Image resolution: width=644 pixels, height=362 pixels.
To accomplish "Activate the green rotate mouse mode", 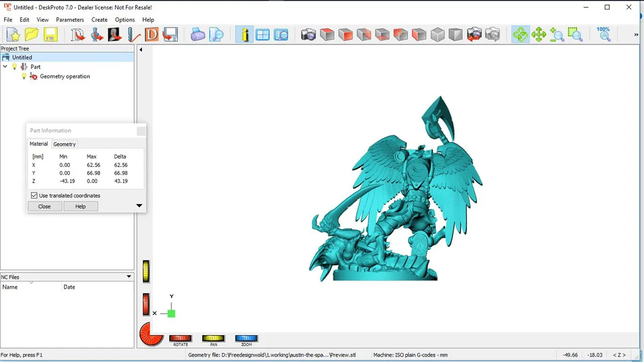I will [x=521, y=35].
